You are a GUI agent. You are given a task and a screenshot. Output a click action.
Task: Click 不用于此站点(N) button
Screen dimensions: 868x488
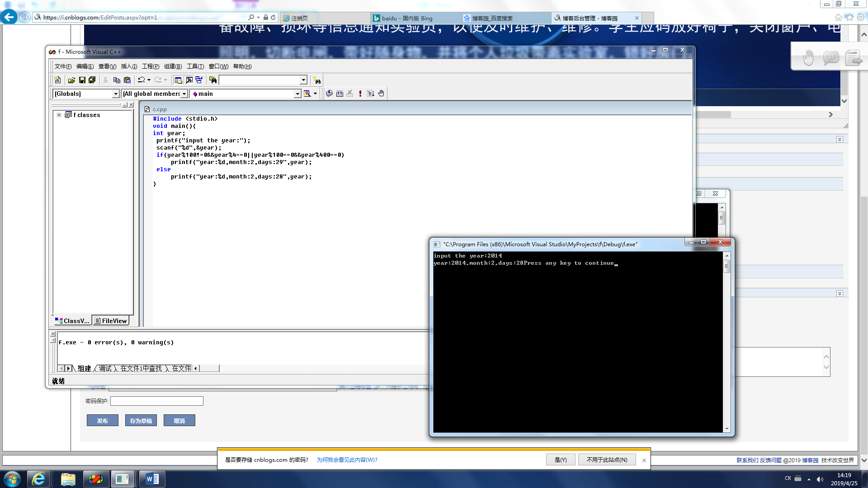click(x=607, y=460)
